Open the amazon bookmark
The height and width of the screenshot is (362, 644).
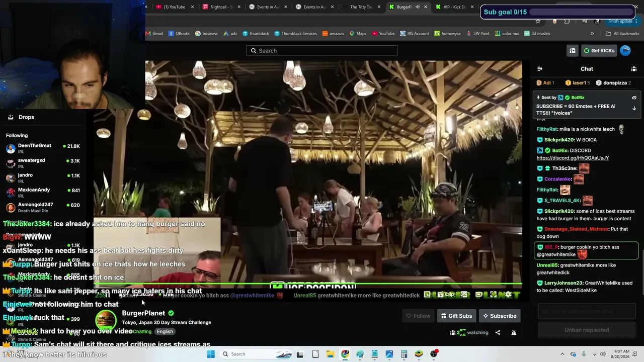coord(333,34)
